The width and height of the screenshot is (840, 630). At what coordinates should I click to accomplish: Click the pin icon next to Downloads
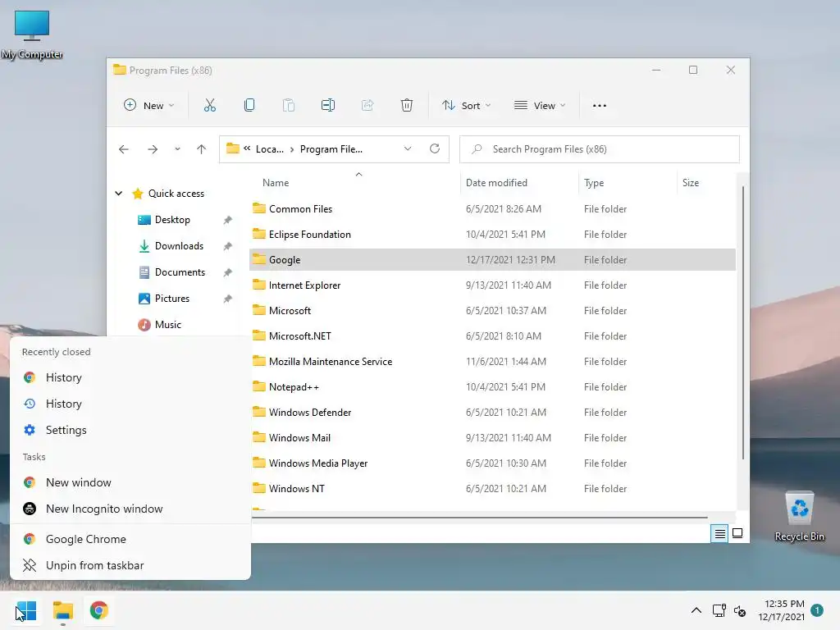pos(228,246)
